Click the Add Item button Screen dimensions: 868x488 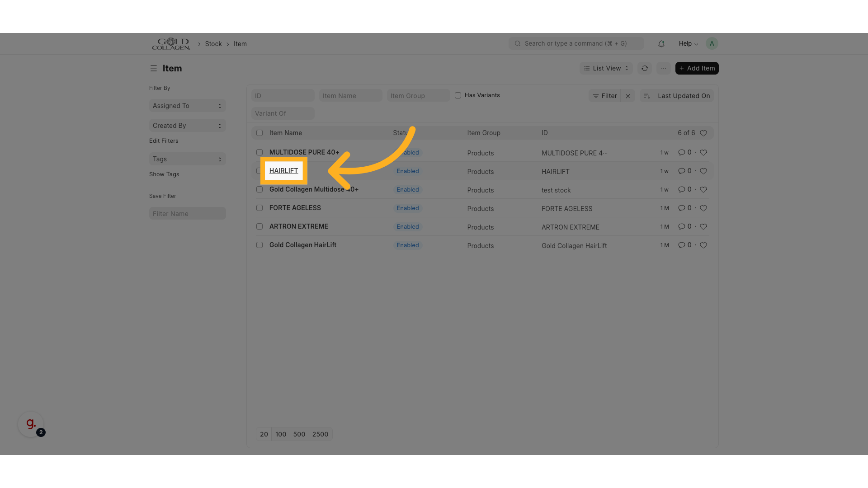pyautogui.click(x=697, y=68)
